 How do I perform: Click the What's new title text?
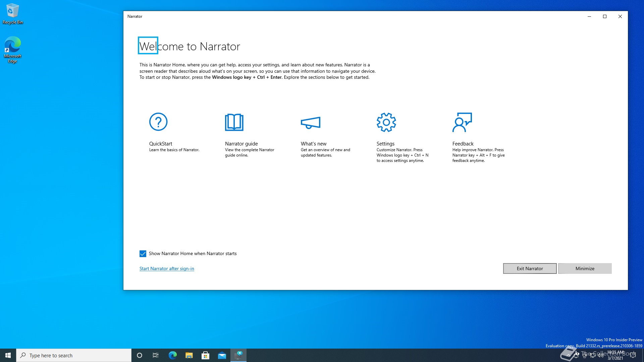314,143
